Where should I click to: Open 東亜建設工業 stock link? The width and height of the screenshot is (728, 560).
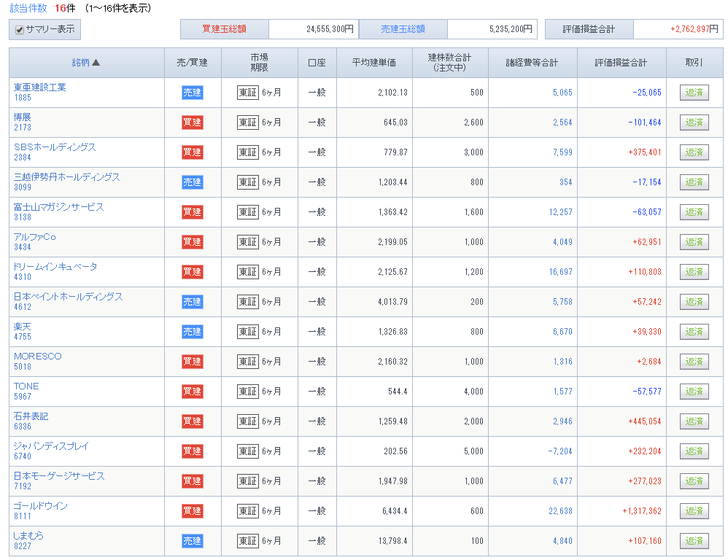tap(40, 87)
